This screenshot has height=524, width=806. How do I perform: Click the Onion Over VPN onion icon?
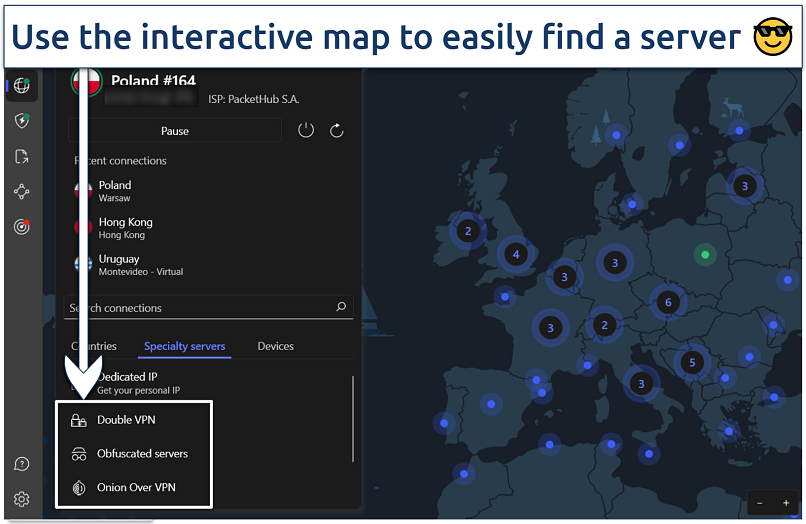[x=79, y=487]
